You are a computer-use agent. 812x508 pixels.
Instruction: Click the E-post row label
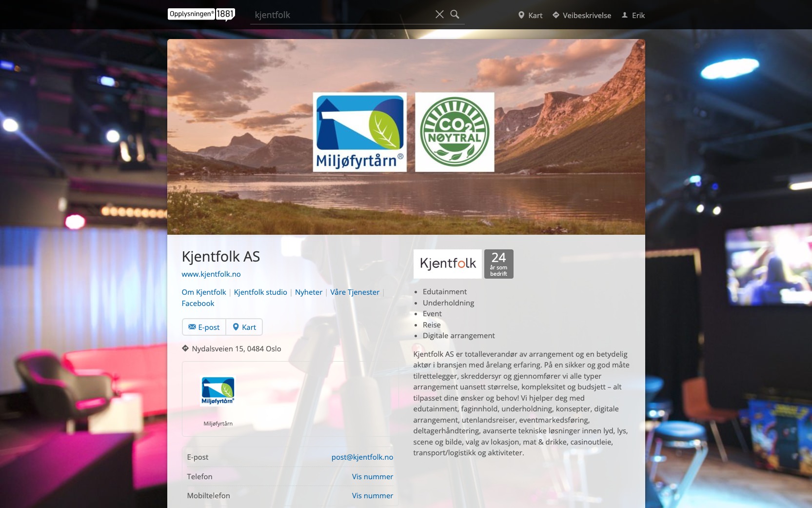click(198, 457)
